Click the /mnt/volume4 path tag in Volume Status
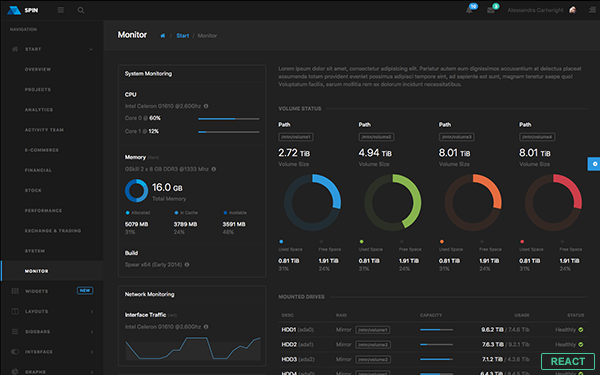Image resolution: width=600 pixels, height=375 pixels. pyautogui.click(x=537, y=137)
